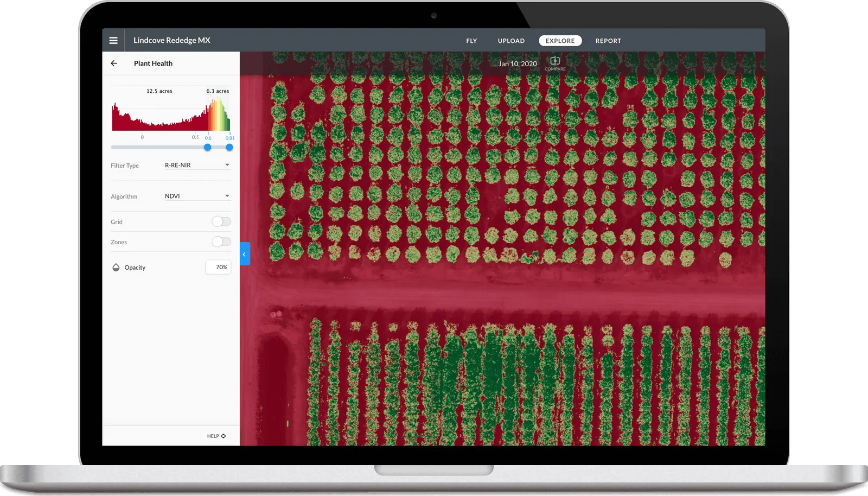Click the lower histogram threshold marker 0.6
This screenshot has width=868, height=496.
pos(207,147)
